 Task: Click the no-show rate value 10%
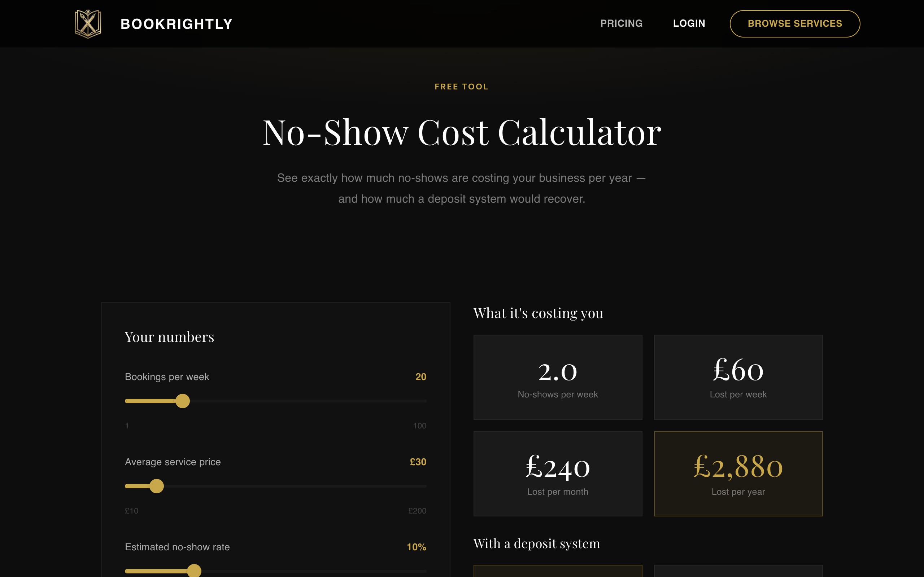(x=417, y=547)
